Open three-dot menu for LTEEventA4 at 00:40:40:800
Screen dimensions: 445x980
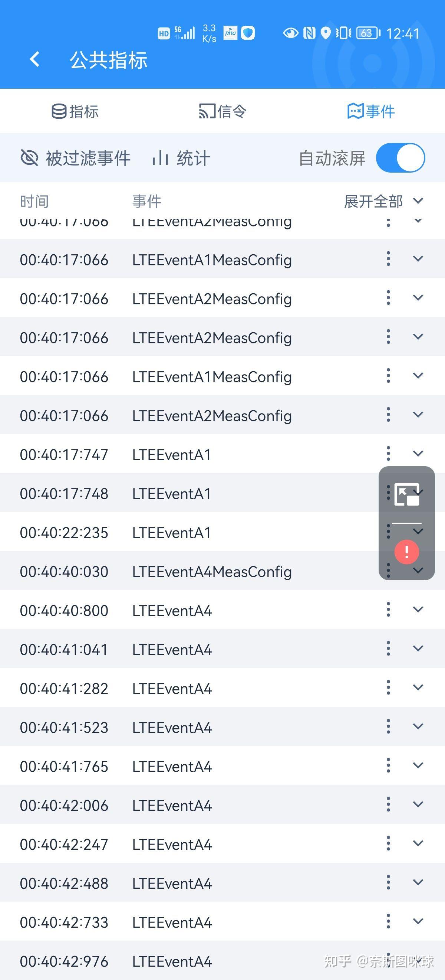click(x=388, y=610)
